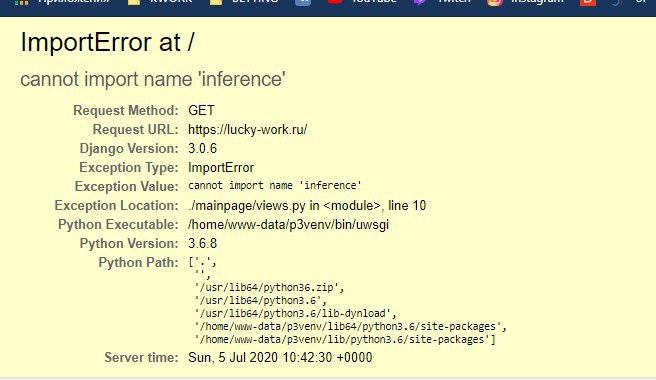Click the 'GET' request method value
The height and width of the screenshot is (380, 656).
(201, 110)
